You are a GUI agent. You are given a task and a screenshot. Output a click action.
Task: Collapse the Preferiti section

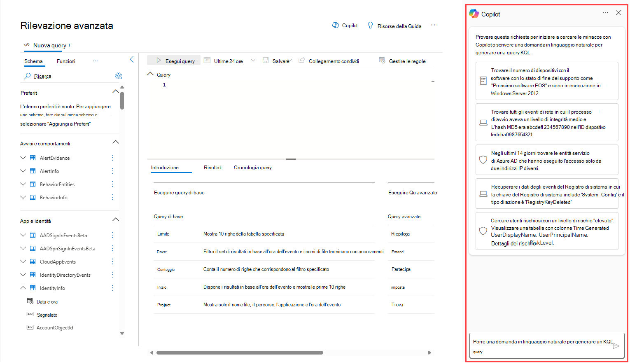click(x=116, y=91)
